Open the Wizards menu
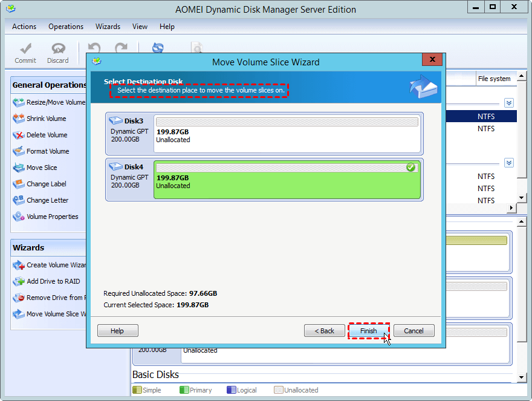This screenshot has height=401, width=532. pyautogui.click(x=108, y=27)
